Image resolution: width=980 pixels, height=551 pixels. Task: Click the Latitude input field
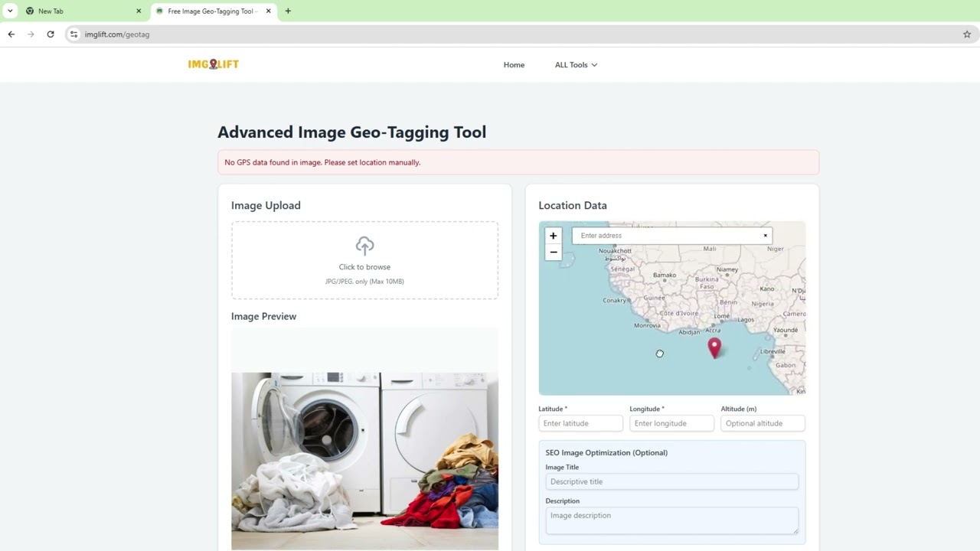pyautogui.click(x=580, y=423)
